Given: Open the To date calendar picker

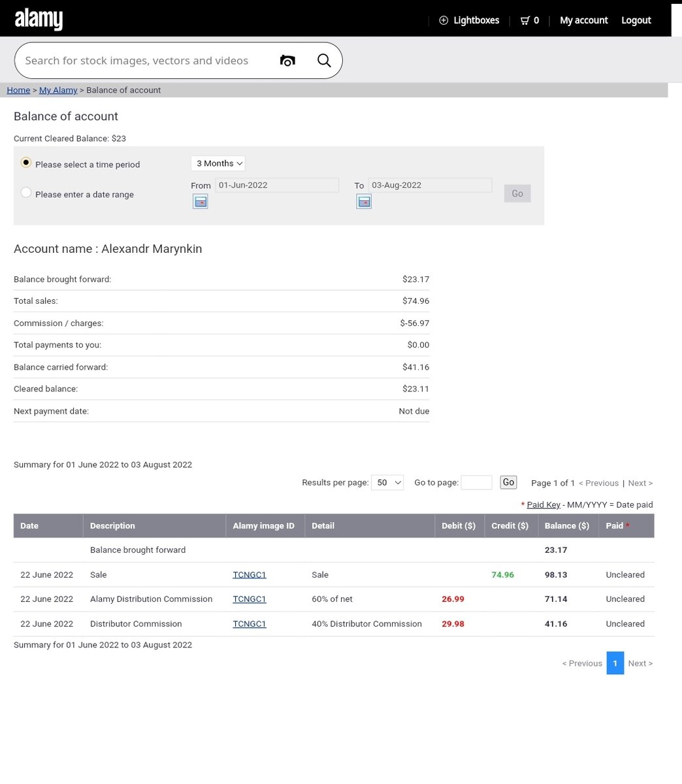Looking at the screenshot, I should [364, 202].
